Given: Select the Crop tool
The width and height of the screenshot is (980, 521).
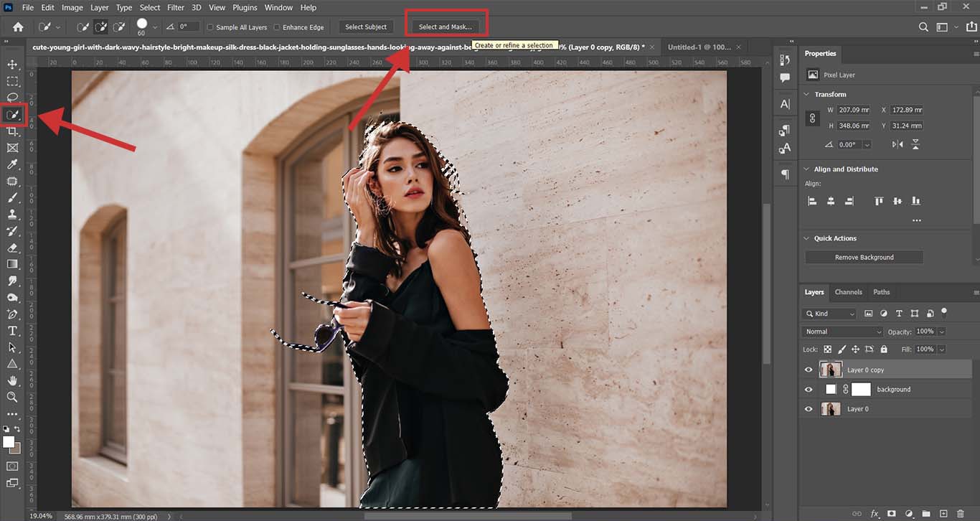Looking at the screenshot, I should click(x=12, y=131).
